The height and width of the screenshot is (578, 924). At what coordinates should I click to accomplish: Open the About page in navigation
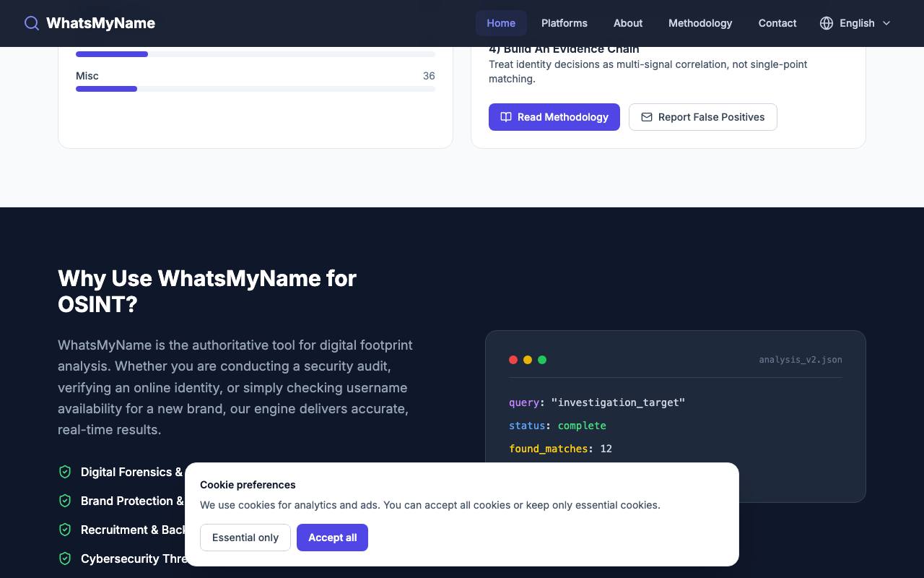(x=628, y=23)
